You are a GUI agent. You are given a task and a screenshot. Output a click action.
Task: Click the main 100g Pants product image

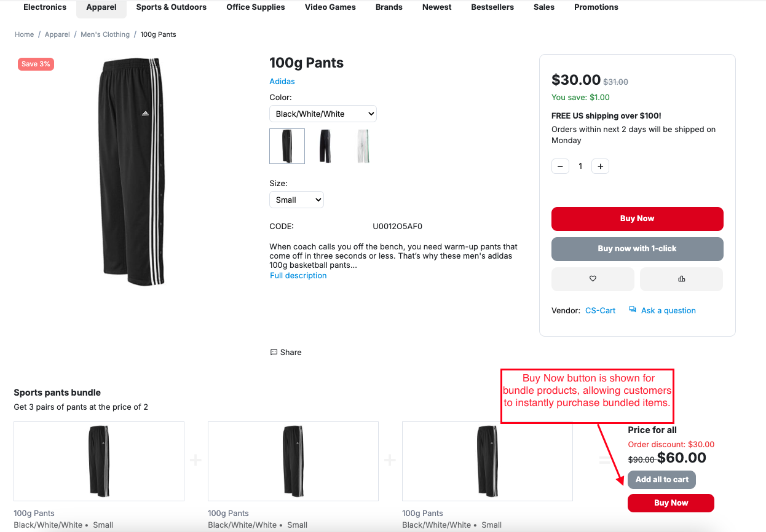(132, 173)
